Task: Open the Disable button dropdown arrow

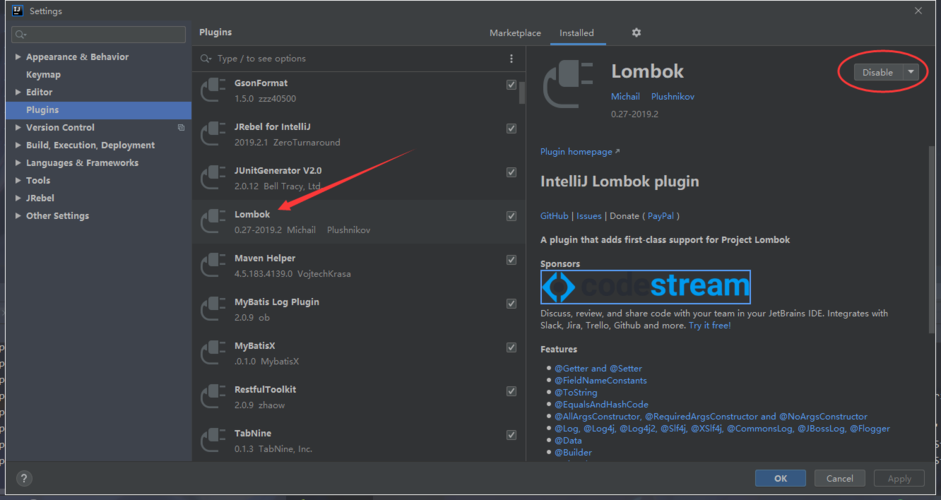Action: (911, 72)
